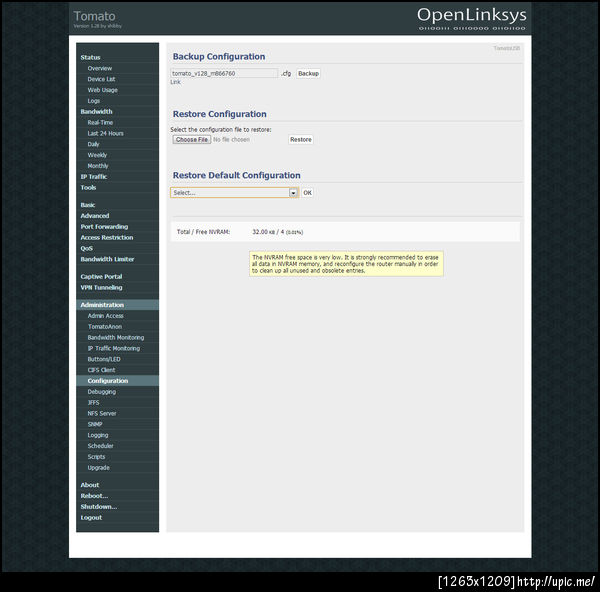View the Logs page
The height and width of the screenshot is (592, 600).
(93, 101)
